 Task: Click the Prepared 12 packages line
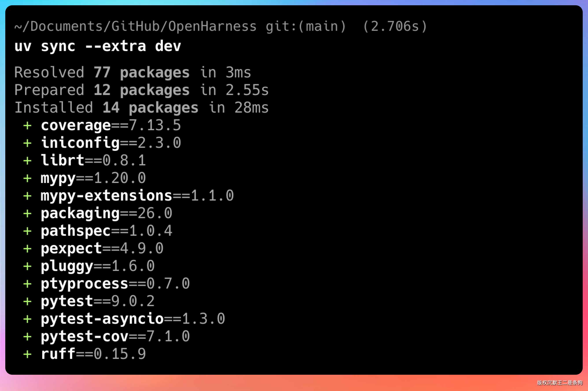tap(141, 90)
